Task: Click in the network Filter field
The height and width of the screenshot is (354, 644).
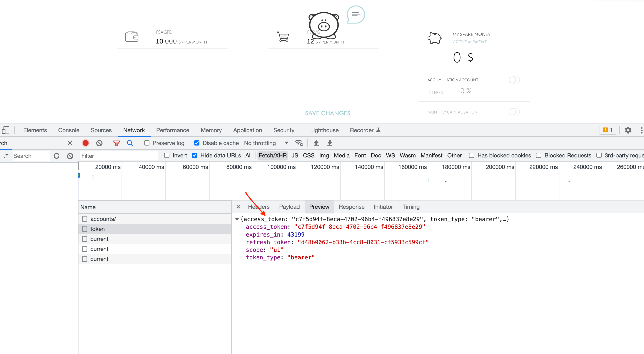Action: coord(119,156)
